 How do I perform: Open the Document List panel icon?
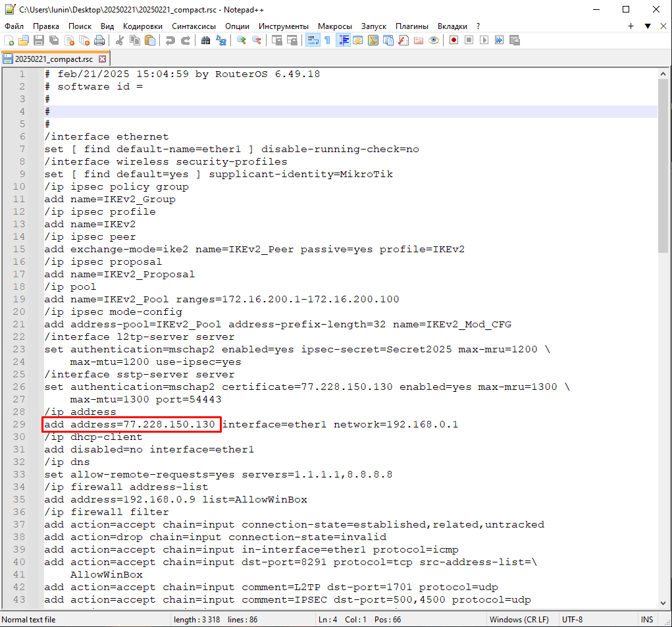388,40
